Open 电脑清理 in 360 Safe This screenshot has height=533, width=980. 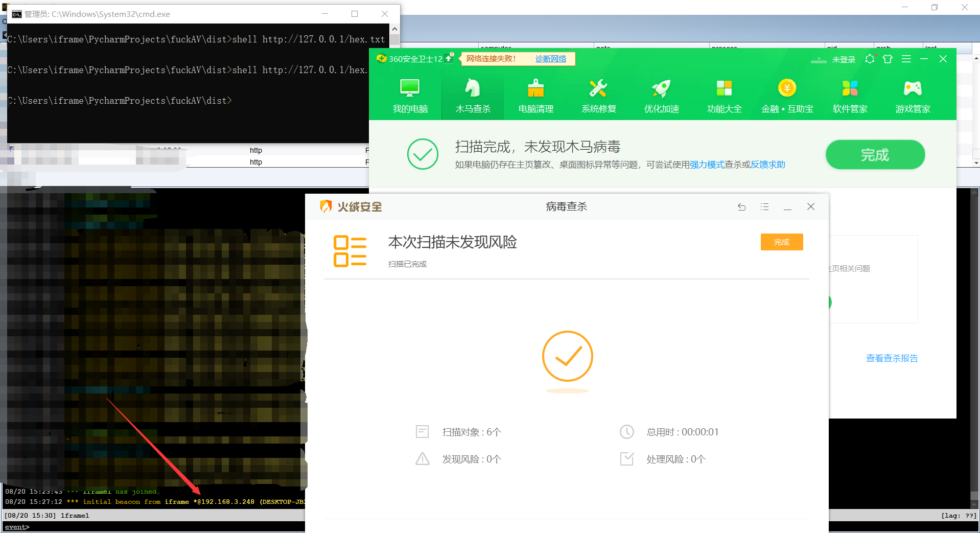point(535,96)
